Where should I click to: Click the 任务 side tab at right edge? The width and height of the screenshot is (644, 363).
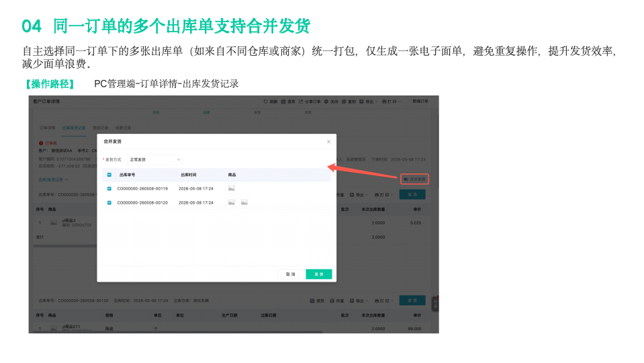[435, 305]
